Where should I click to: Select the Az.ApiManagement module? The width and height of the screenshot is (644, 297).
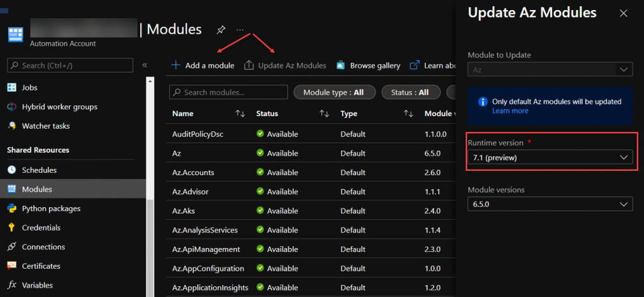click(206, 249)
